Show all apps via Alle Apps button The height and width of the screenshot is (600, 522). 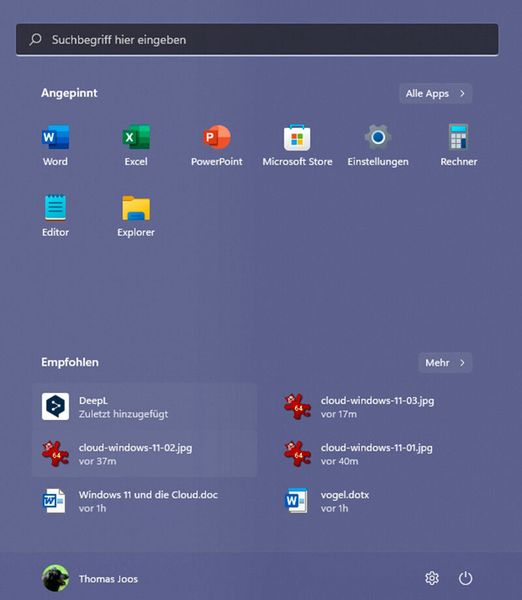(x=436, y=93)
